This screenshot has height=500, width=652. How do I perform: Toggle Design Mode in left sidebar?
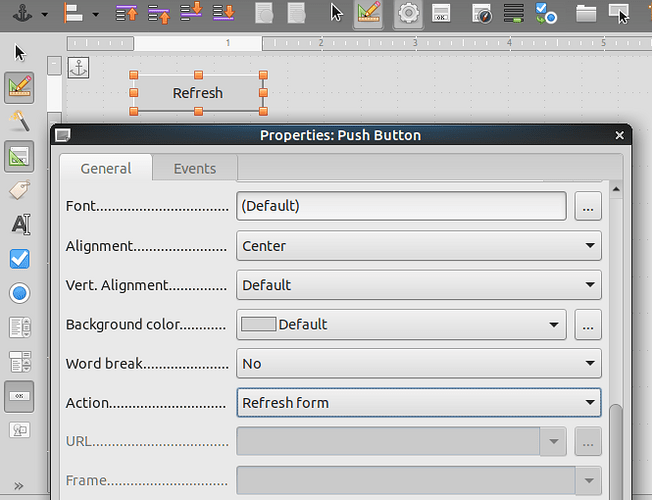pyautogui.click(x=19, y=88)
